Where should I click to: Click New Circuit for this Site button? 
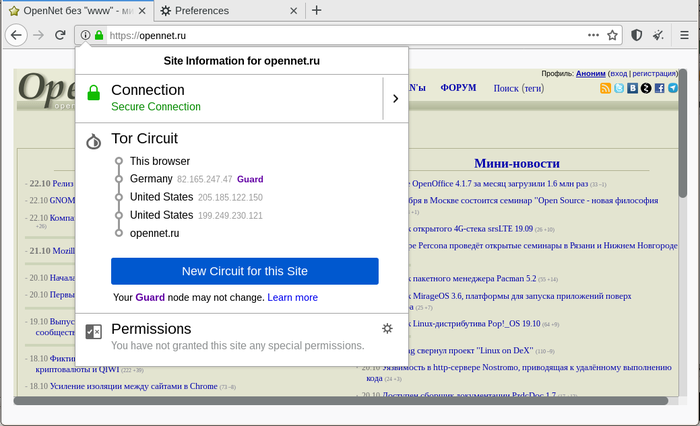click(244, 271)
